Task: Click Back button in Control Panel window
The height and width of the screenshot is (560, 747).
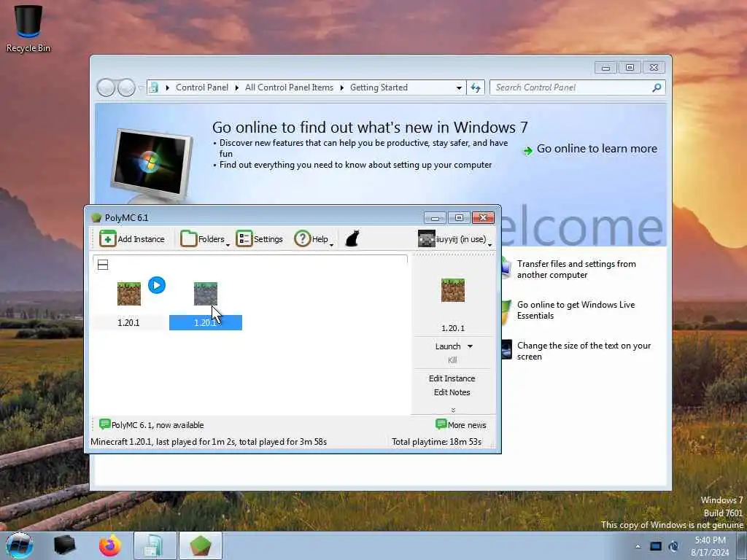Action: pyautogui.click(x=106, y=87)
